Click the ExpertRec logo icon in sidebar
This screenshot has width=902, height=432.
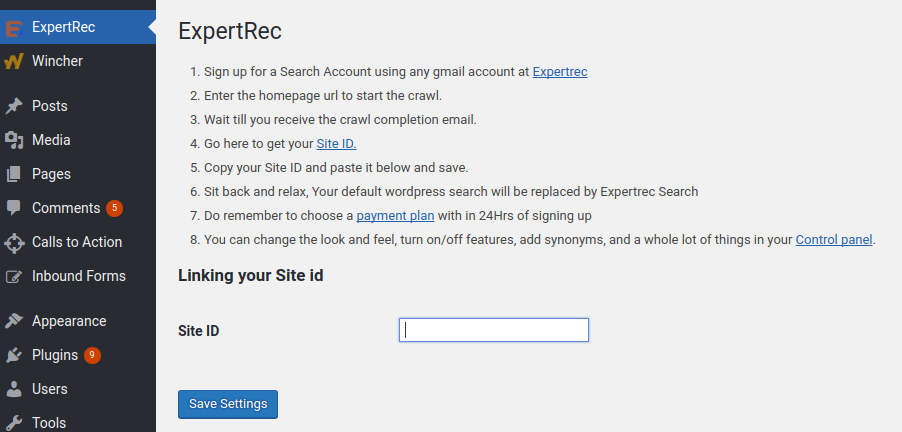pos(14,27)
